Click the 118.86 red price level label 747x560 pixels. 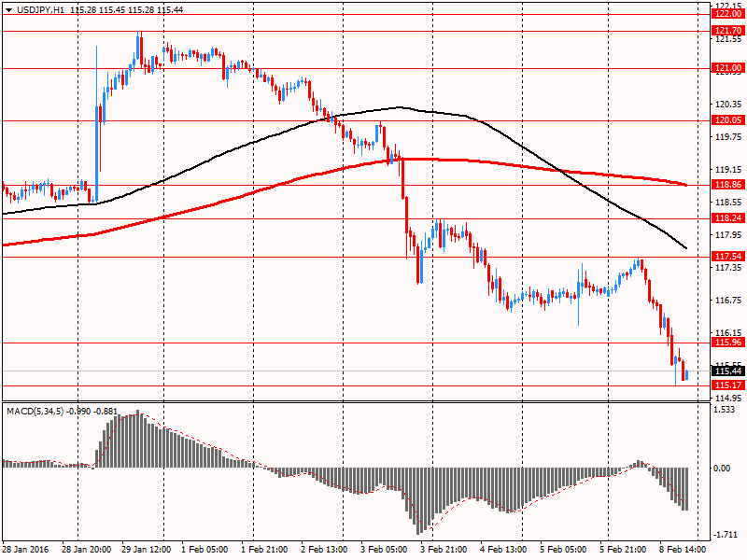tap(728, 185)
